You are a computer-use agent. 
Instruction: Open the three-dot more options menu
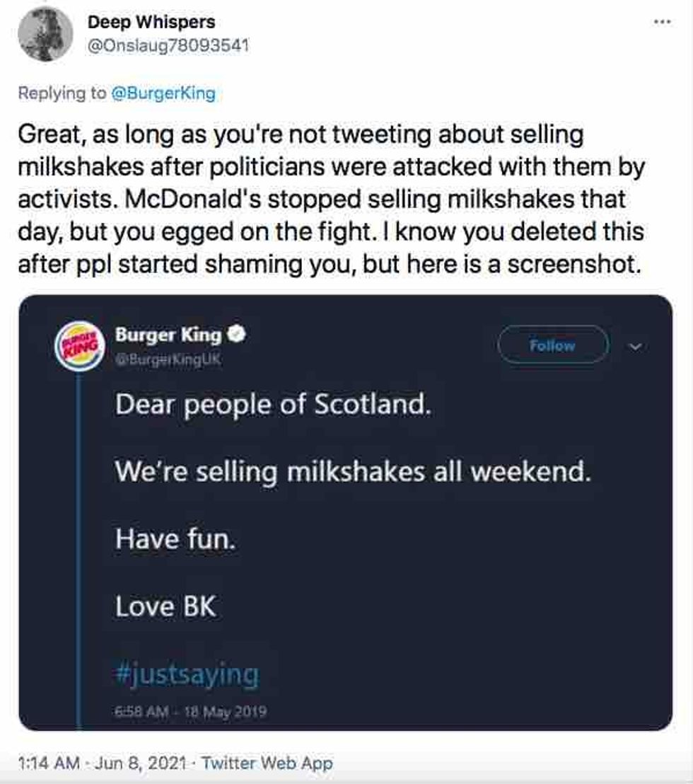pos(662,22)
